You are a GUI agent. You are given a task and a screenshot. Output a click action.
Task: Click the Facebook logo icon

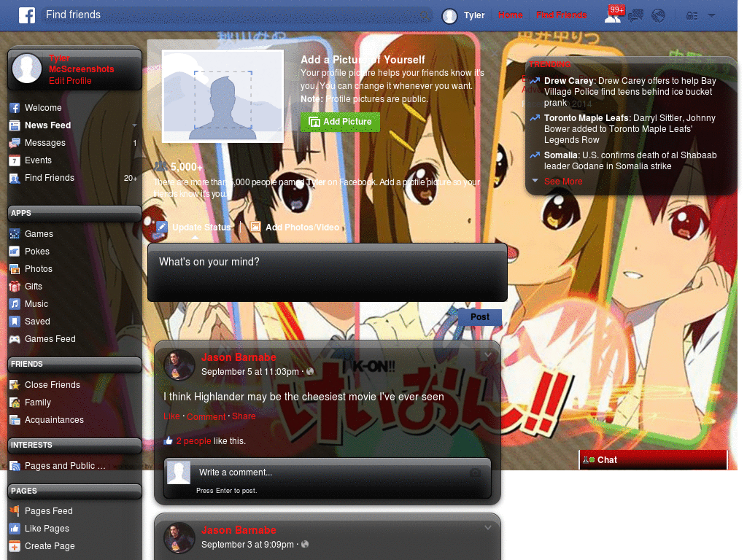(x=27, y=15)
